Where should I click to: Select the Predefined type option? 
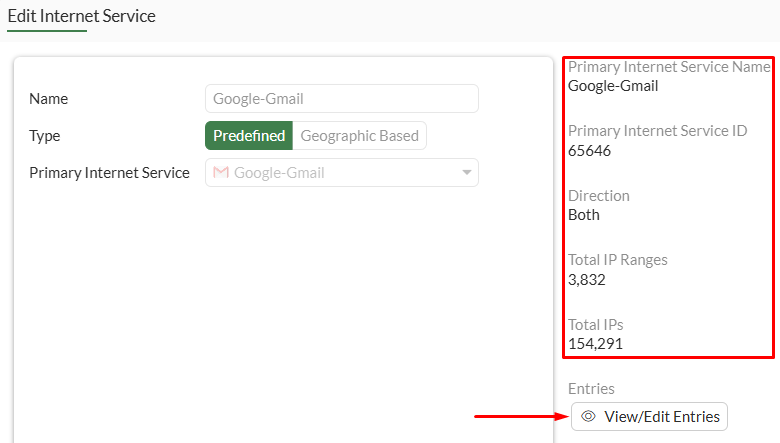249,136
